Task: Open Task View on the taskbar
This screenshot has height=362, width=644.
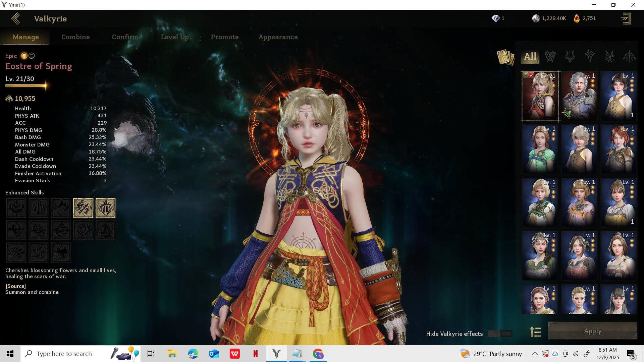Action: pos(151,354)
